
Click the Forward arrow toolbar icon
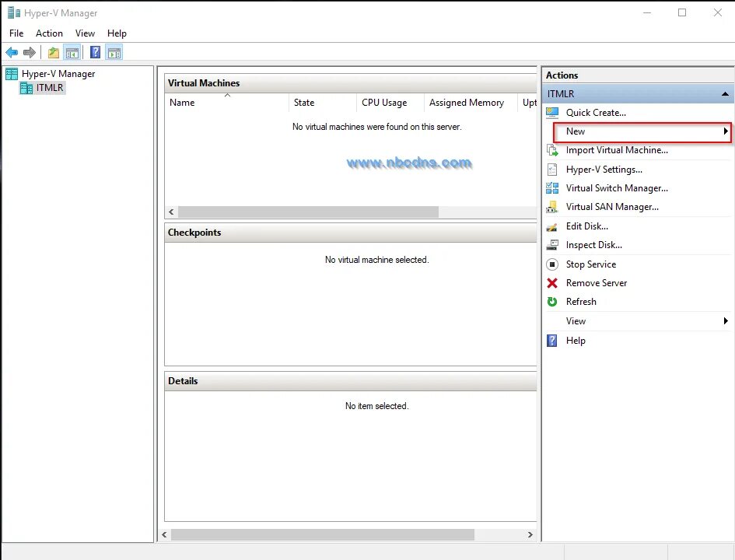[30, 52]
